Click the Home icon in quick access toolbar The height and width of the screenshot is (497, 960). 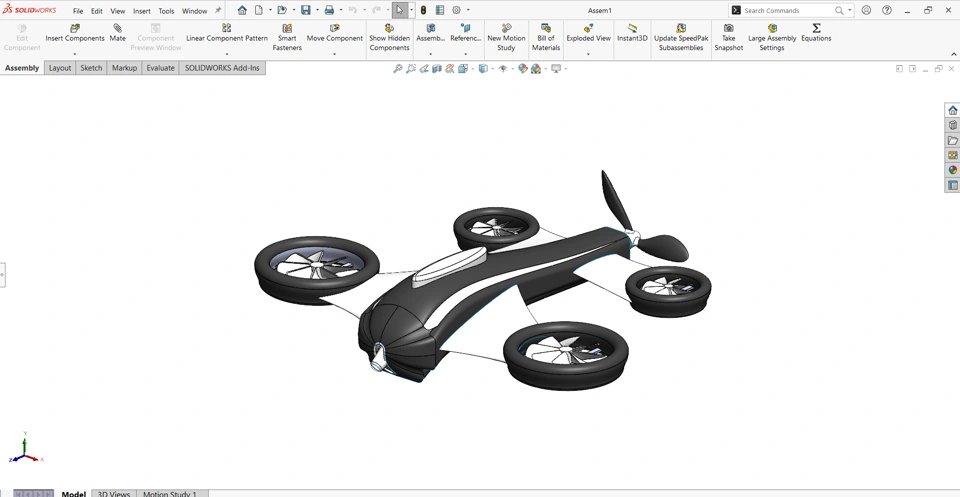[x=242, y=10]
